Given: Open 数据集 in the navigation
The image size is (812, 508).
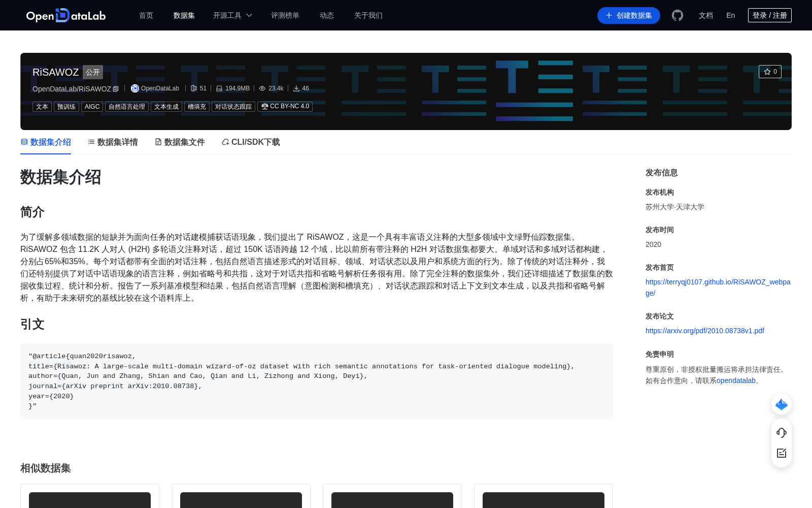Looking at the screenshot, I should coord(184,15).
